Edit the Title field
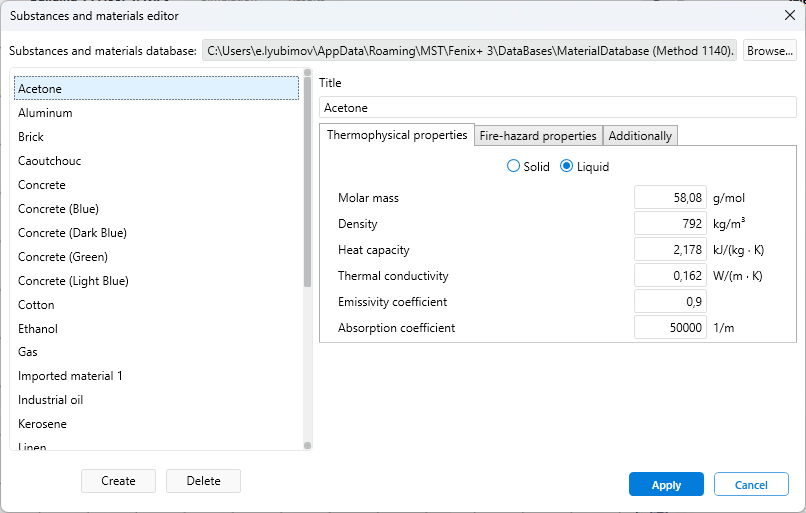806x513 pixels. [558, 107]
